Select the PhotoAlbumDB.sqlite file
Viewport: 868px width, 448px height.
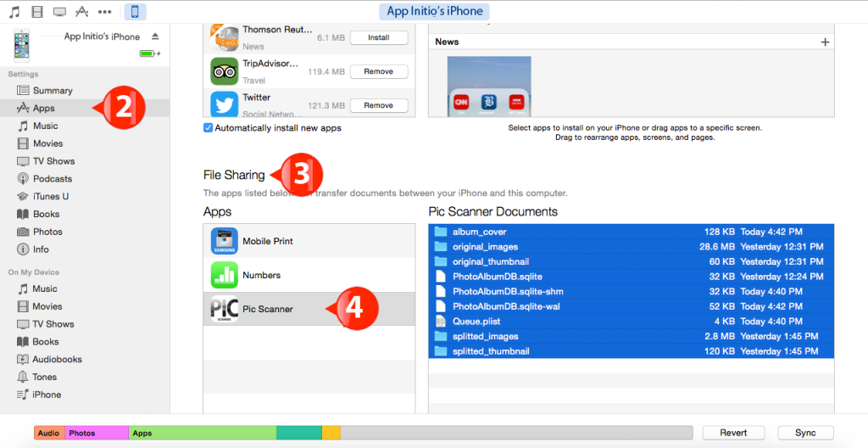point(631,277)
